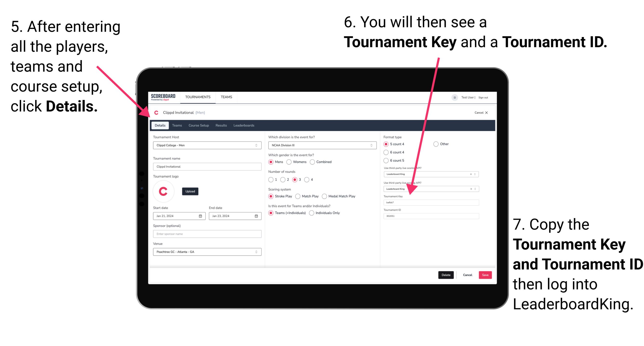
Task: Click the Delete button
Action: [446, 275]
